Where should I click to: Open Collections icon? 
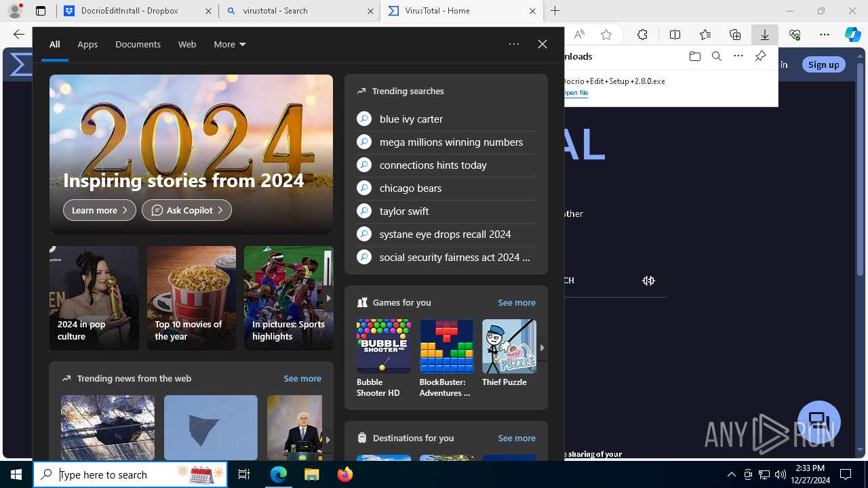click(735, 35)
